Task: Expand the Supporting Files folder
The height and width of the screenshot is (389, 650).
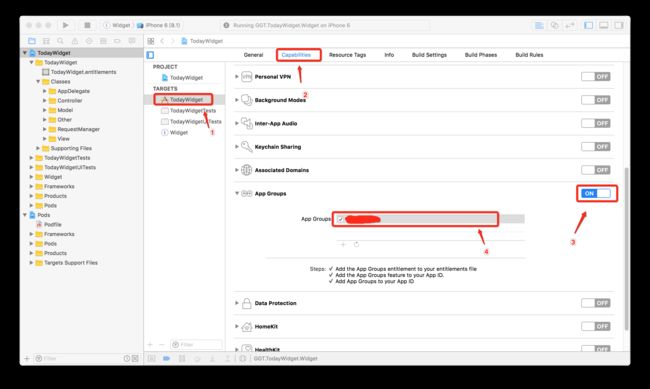Action: pos(38,148)
